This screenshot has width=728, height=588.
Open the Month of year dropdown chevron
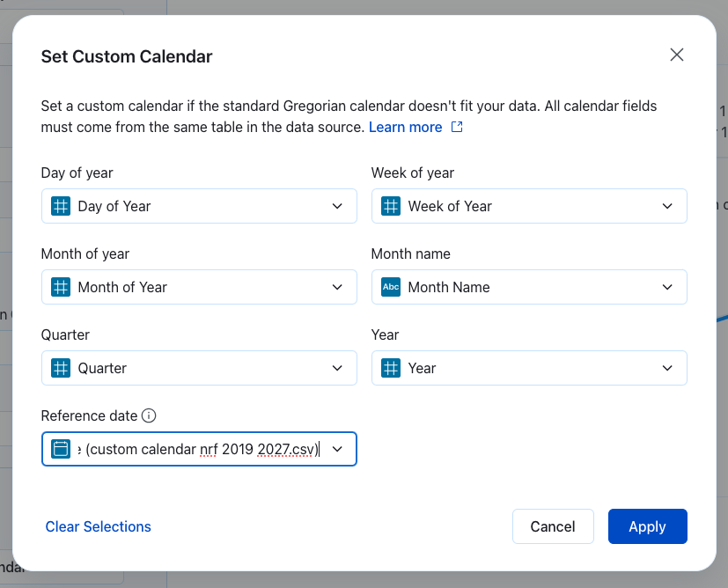point(337,287)
